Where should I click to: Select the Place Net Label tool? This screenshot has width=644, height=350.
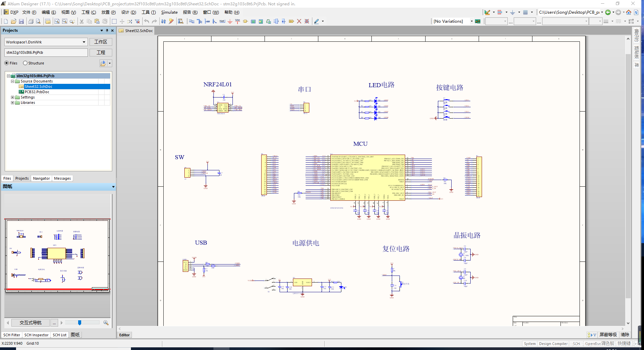222,21
